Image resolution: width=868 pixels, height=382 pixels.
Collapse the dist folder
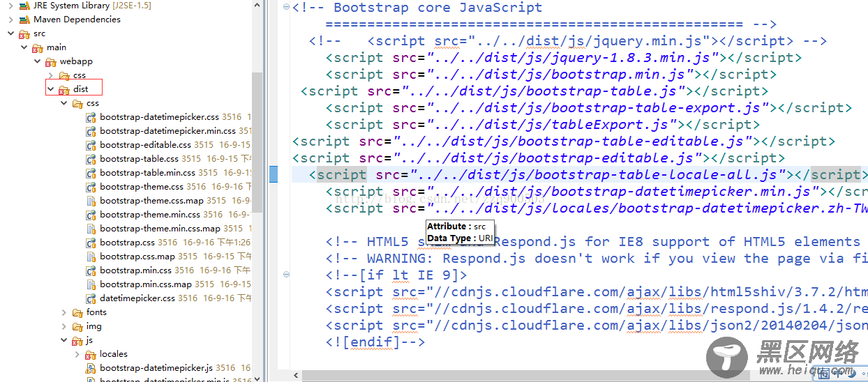point(50,89)
